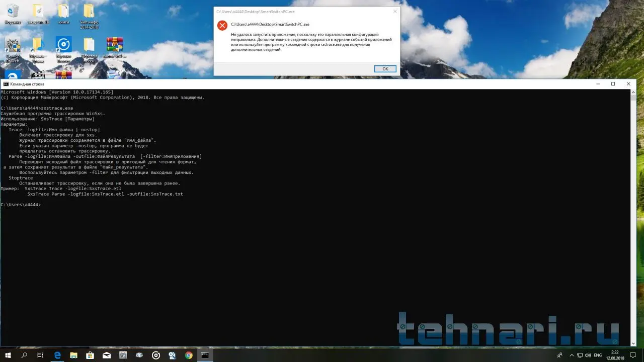Click the 'Trace -logfile:Имя_файла [-nostop]' line
This screenshot has width=644, height=362.
pyautogui.click(x=54, y=130)
